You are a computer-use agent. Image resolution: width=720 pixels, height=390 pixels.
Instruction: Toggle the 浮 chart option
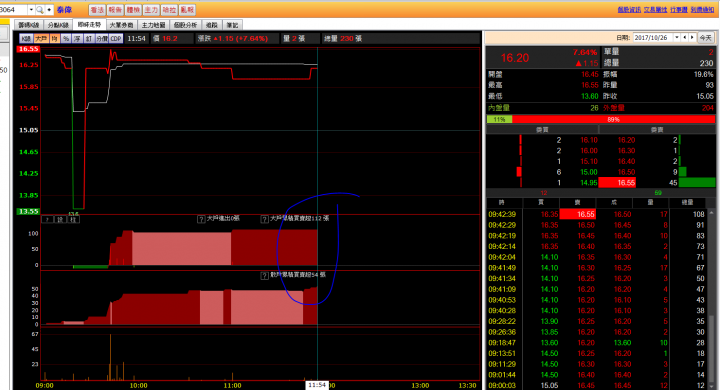pyautogui.click(x=77, y=39)
